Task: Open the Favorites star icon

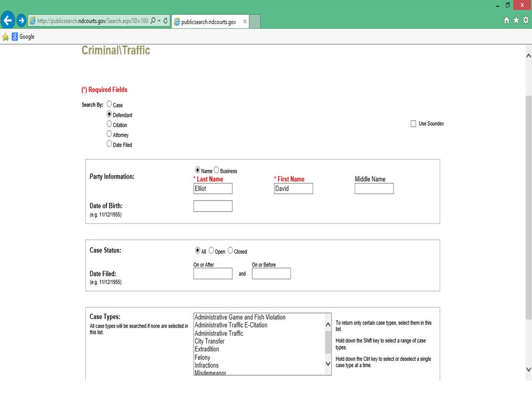Action: pos(516,21)
